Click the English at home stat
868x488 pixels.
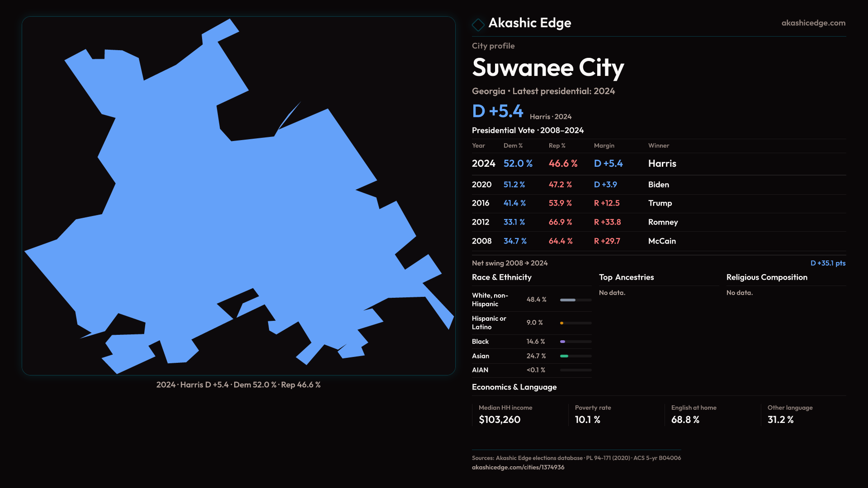(x=685, y=420)
